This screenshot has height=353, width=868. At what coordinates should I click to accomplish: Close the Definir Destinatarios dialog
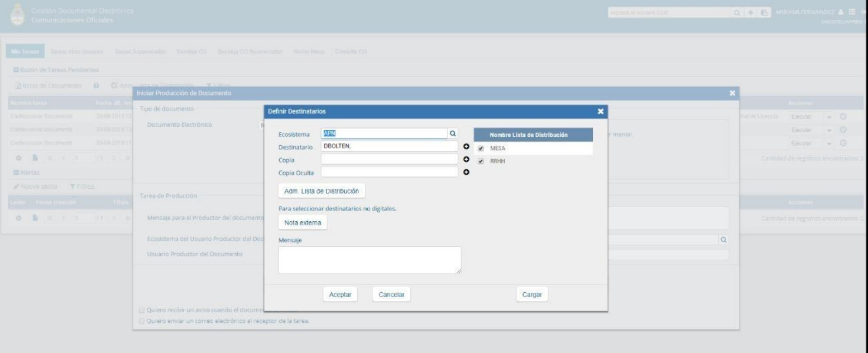point(601,112)
